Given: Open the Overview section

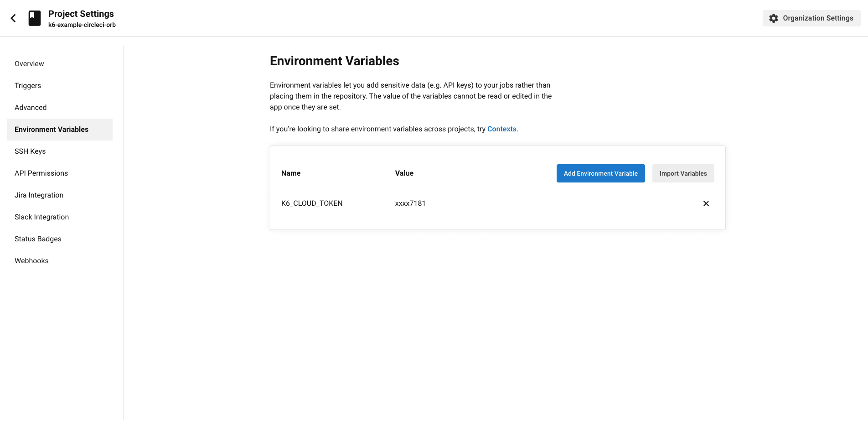Looking at the screenshot, I should 29,63.
